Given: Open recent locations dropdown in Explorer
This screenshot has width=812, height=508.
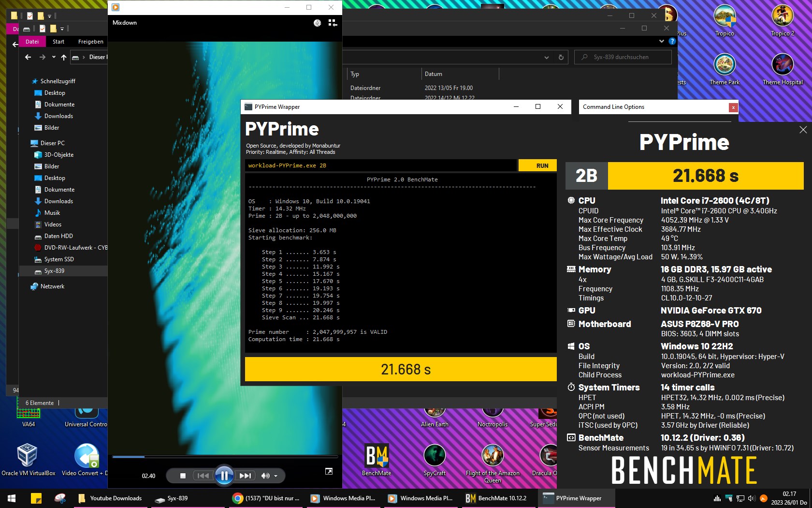Looking at the screenshot, I should tap(54, 57).
